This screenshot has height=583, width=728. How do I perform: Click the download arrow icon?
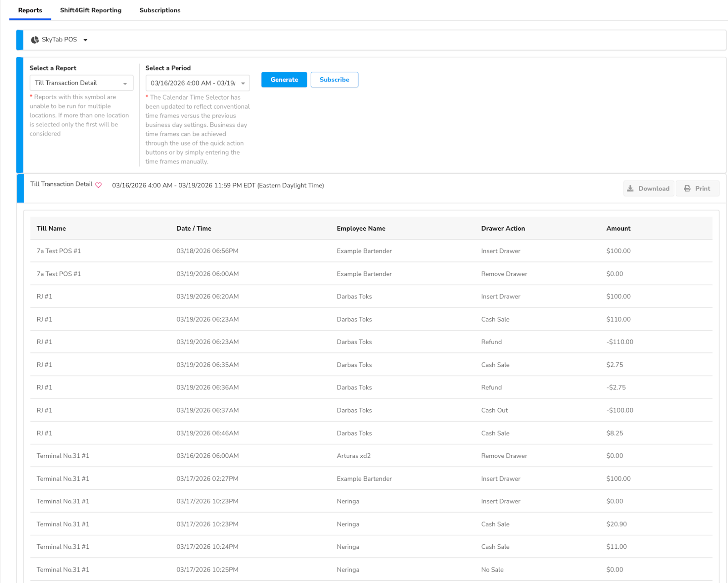pyautogui.click(x=630, y=188)
